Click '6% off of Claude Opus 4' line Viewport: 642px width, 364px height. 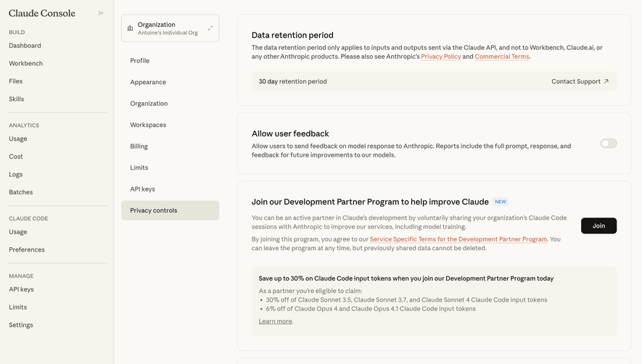(x=371, y=309)
